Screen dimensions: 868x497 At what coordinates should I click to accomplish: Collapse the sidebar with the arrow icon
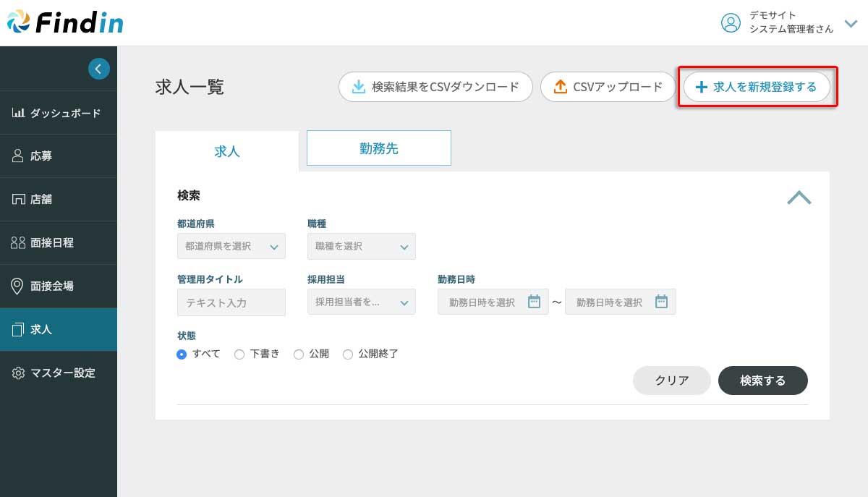point(99,69)
